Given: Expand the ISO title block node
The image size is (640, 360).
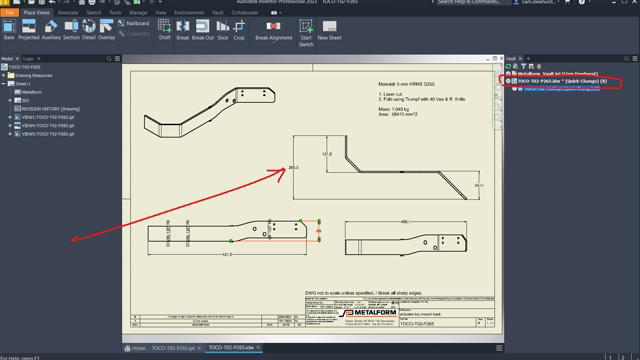Looking at the screenshot, I should pyautogui.click(x=10, y=100).
